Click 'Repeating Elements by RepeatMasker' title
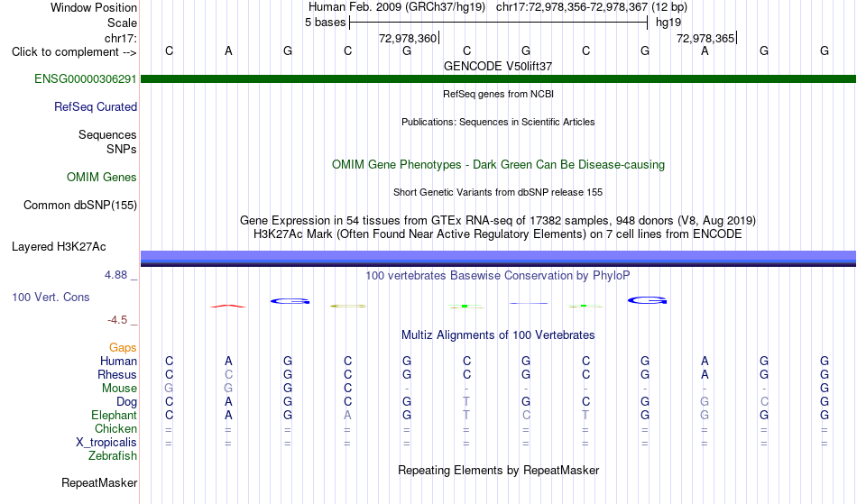The image size is (857, 504). click(x=499, y=471)
